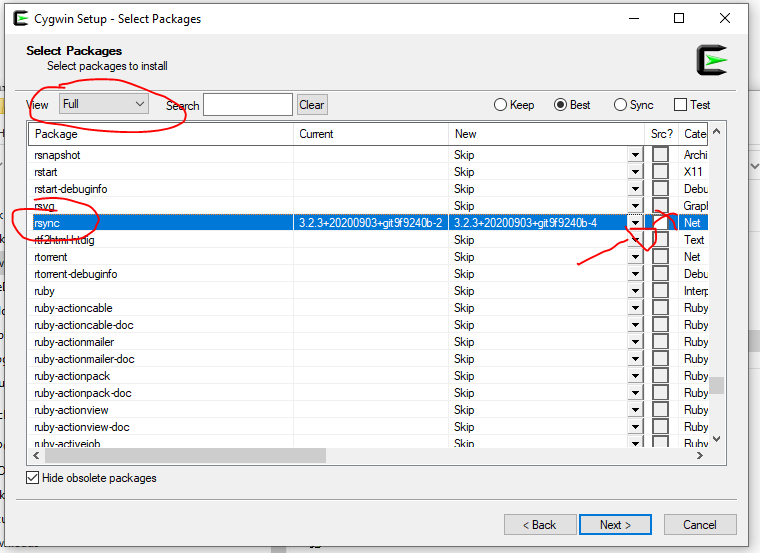Check the Src checkbox for rsnapshot
The width and height of the screenshot is (760, 553).
pos(660,155)
